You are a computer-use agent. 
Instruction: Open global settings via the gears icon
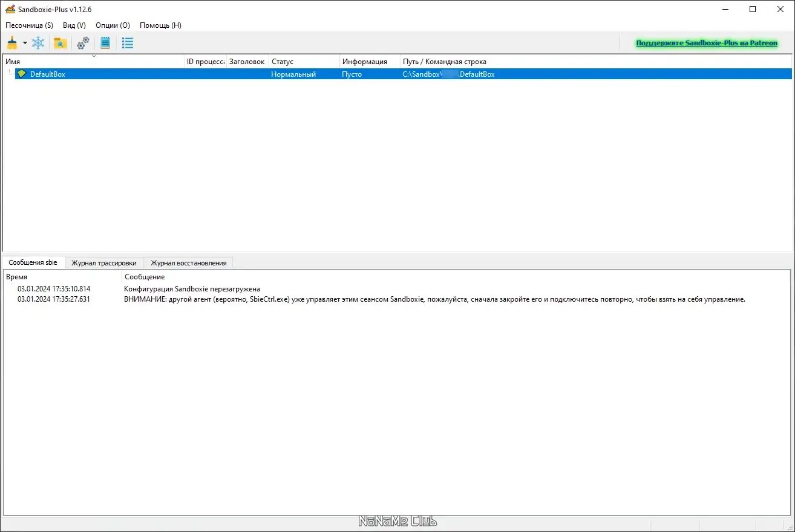[83, 43]
